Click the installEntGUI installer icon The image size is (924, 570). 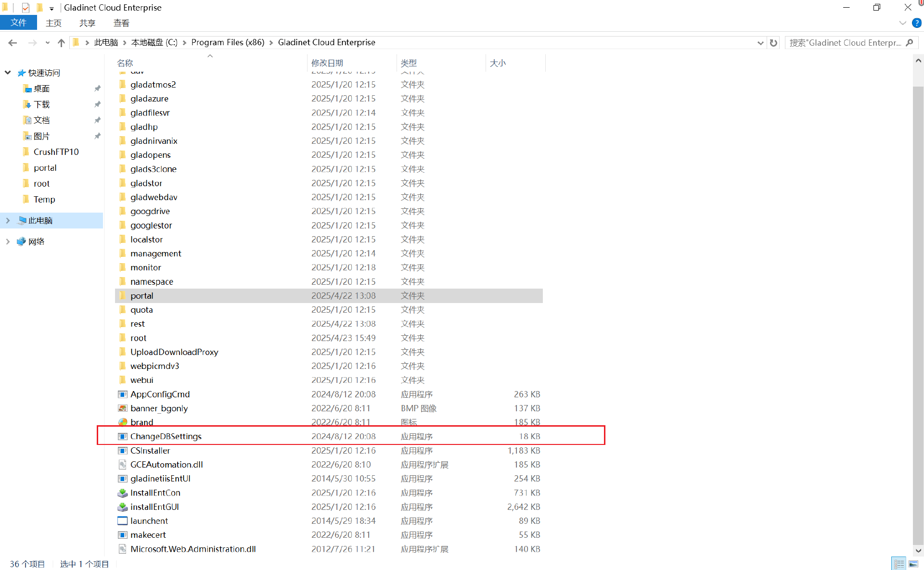pyautogui.click(x=123, y=507)
